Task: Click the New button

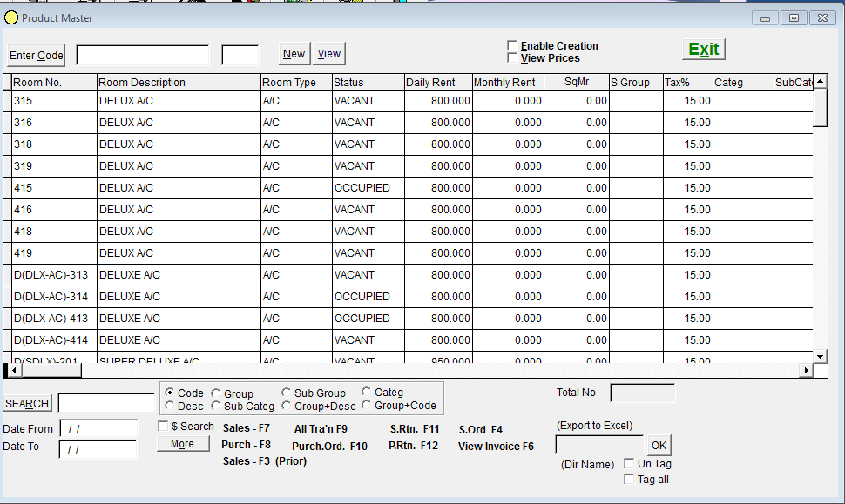Action: click(x=294, y=53)
